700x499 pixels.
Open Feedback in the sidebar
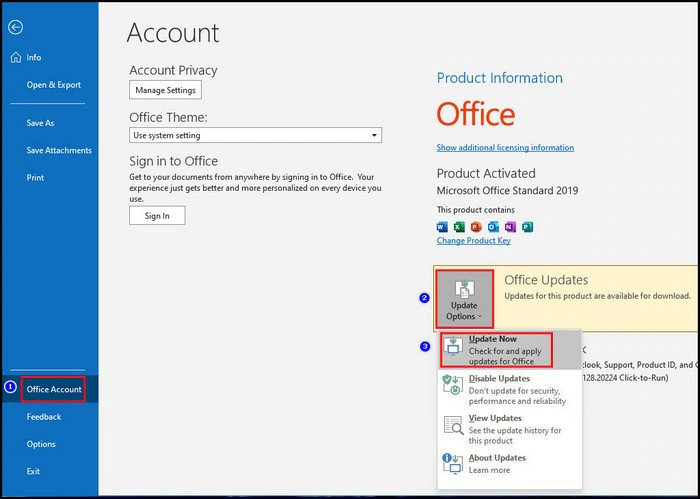pos(44,417)
